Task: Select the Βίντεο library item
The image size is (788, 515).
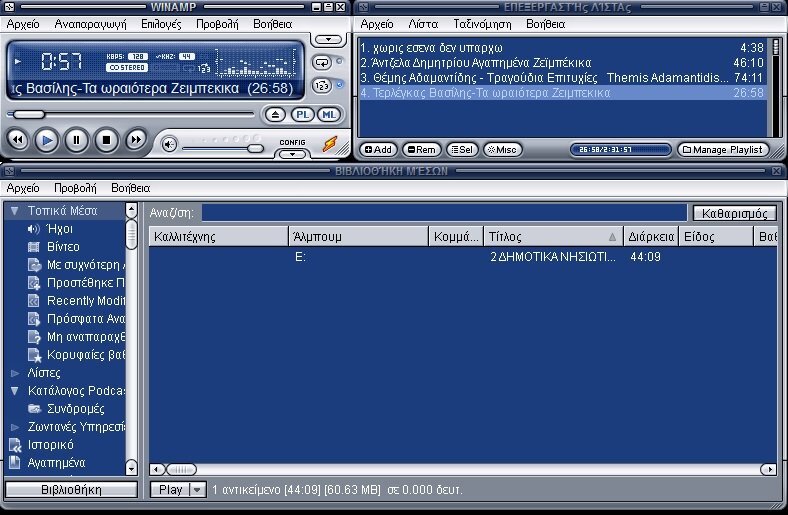Action: [53, 247]
